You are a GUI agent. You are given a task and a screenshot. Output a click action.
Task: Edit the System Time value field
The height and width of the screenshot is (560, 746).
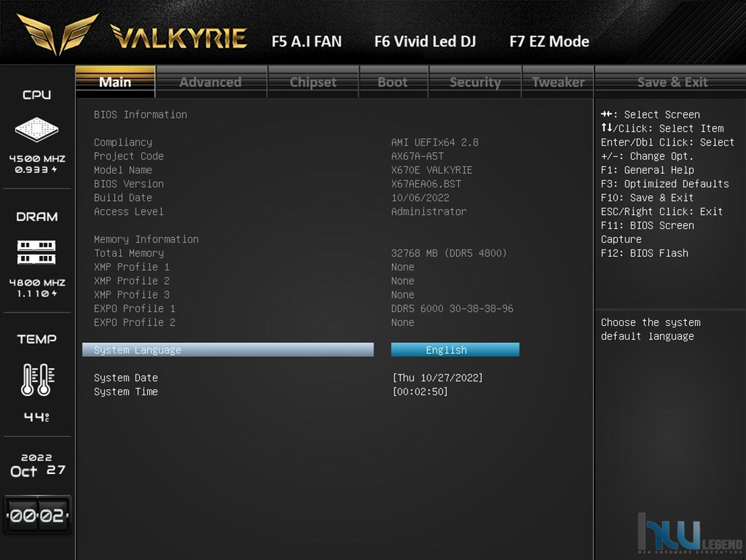point(420,391)
